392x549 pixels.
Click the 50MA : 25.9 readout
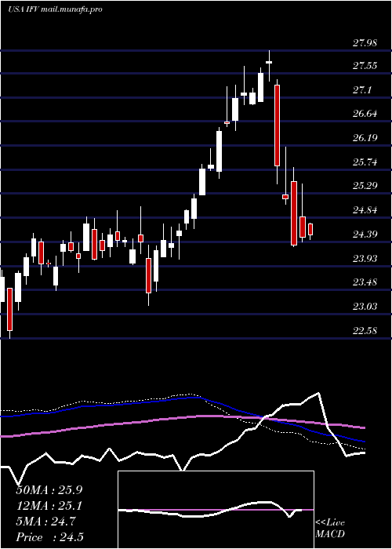(x=49, y=490)
